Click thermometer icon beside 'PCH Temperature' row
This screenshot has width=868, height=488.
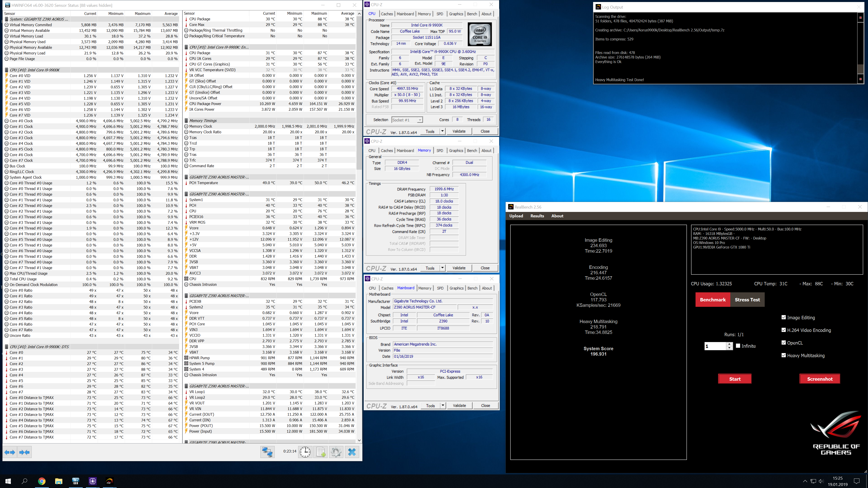coord(186,183)
